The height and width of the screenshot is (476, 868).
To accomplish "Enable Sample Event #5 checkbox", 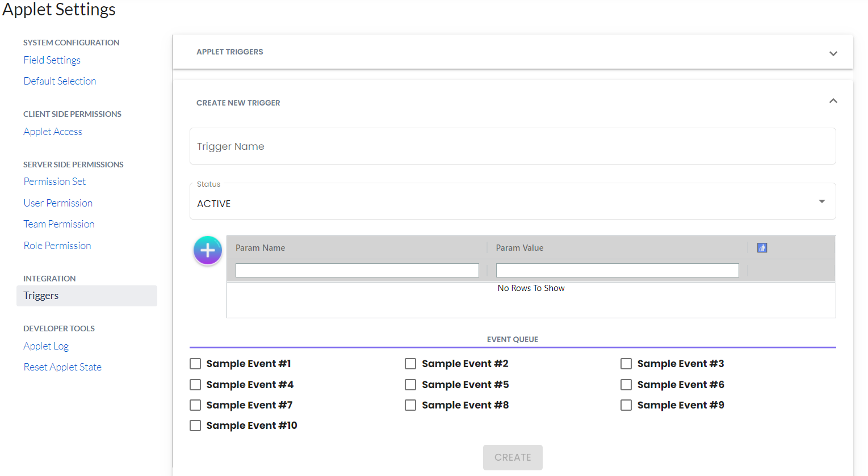I will [x=410, y=385].
